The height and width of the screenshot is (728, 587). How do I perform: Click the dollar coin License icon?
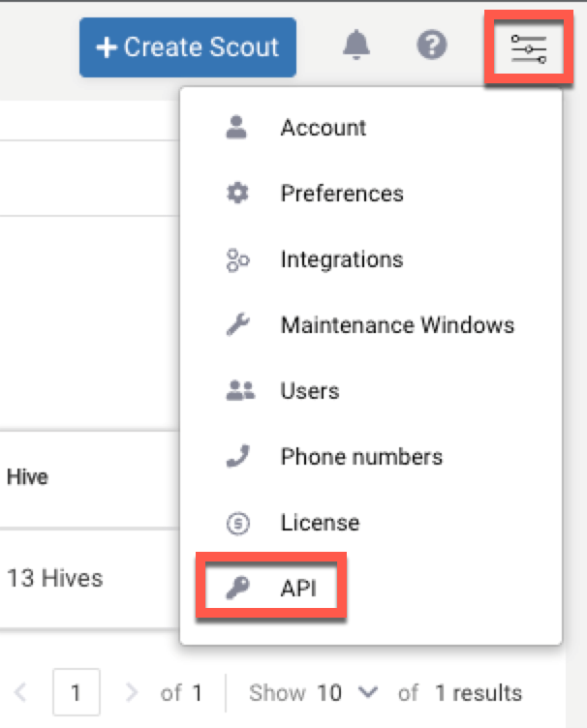tap(237, 523)
